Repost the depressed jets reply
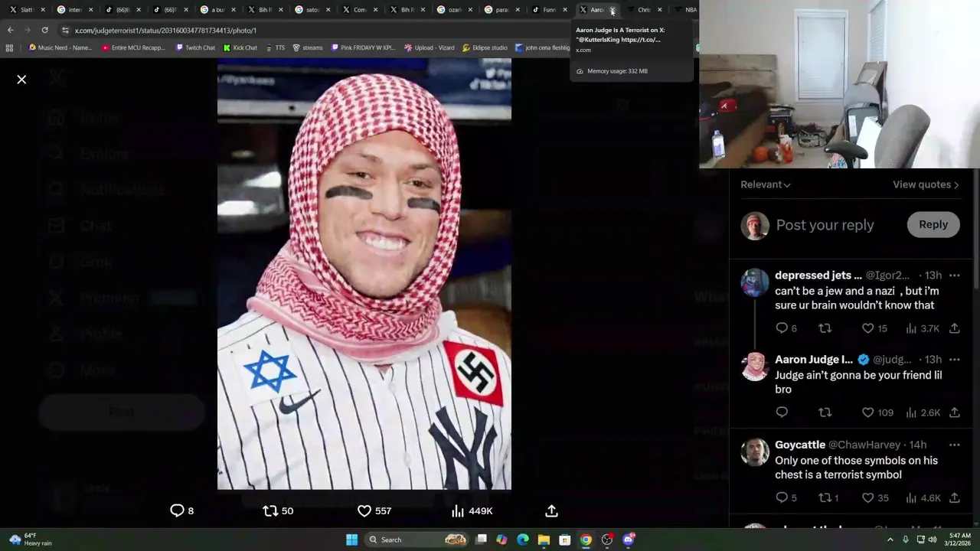The width and height of the screenshot is (980, 551). click(x=825, y=328)
